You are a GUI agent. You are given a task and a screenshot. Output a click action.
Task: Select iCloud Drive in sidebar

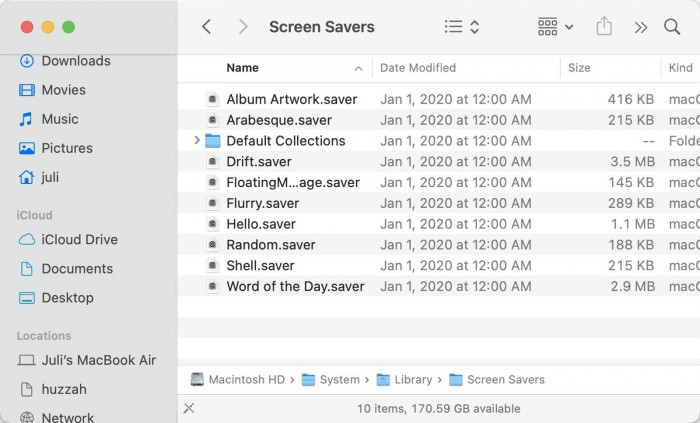point(79,239)
